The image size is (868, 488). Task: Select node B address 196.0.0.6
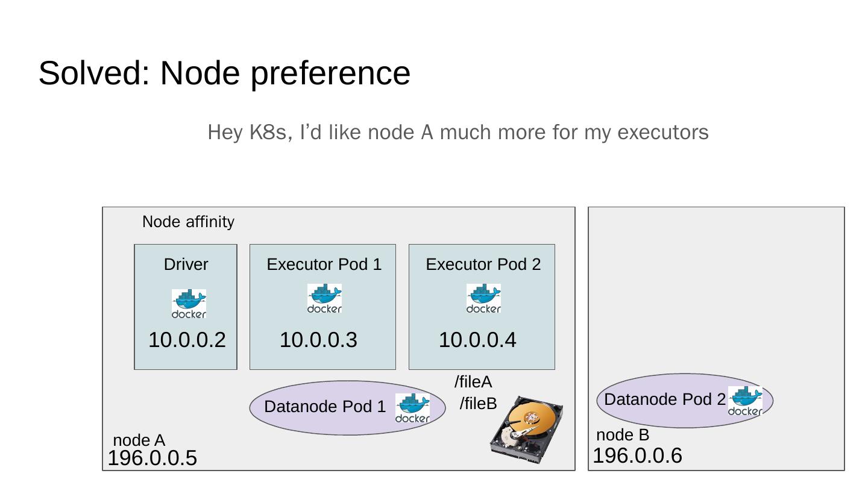(x=638, y=456)
